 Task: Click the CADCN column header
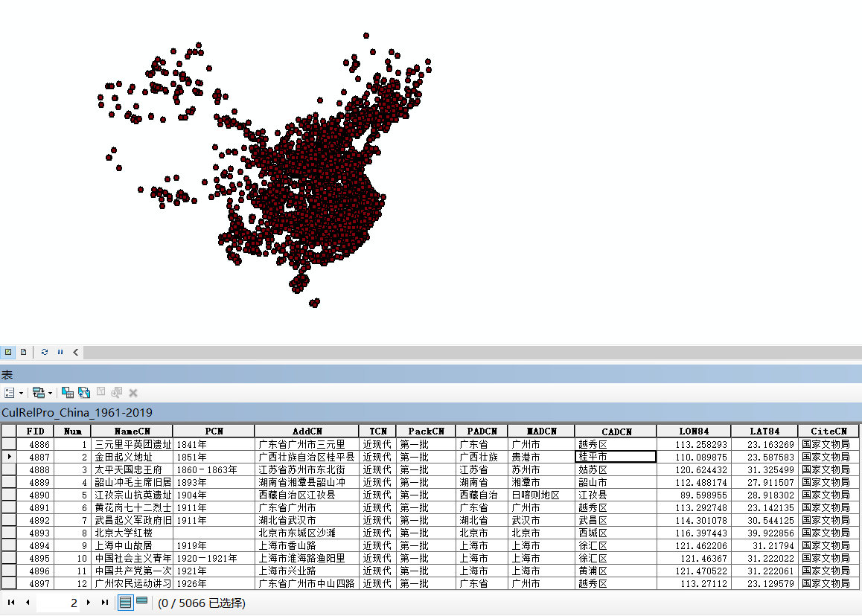pyautogui.click(x=616, y=431)
